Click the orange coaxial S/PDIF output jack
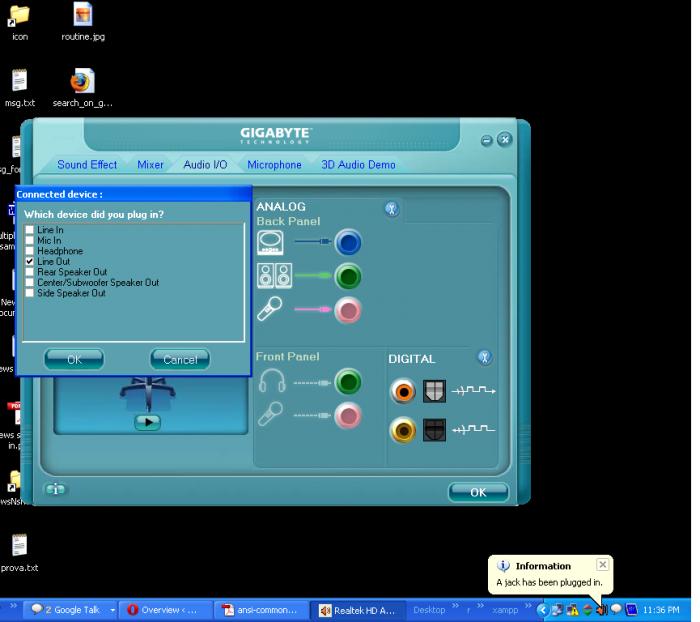Viewport: 700px width, 622px height. click(x=403, y=392)
